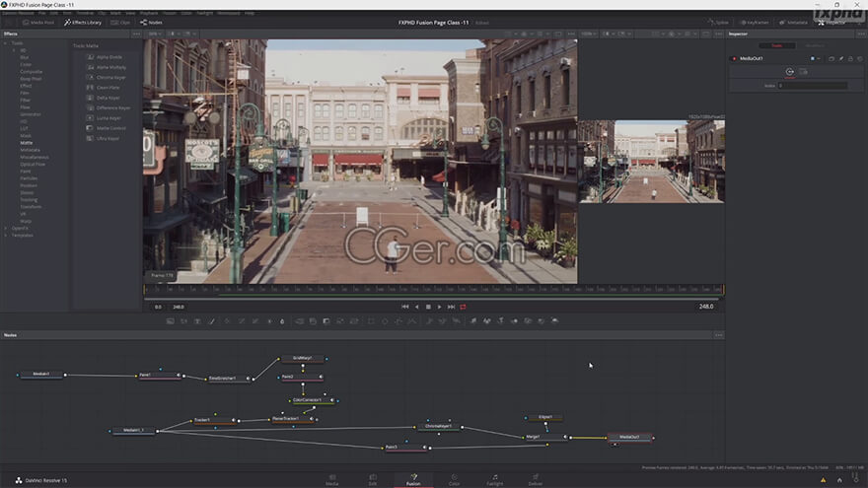Add an Ellipse mask from the toolbar
The image size is (868, 488).
pyautogui.click(x=385, y=321)
